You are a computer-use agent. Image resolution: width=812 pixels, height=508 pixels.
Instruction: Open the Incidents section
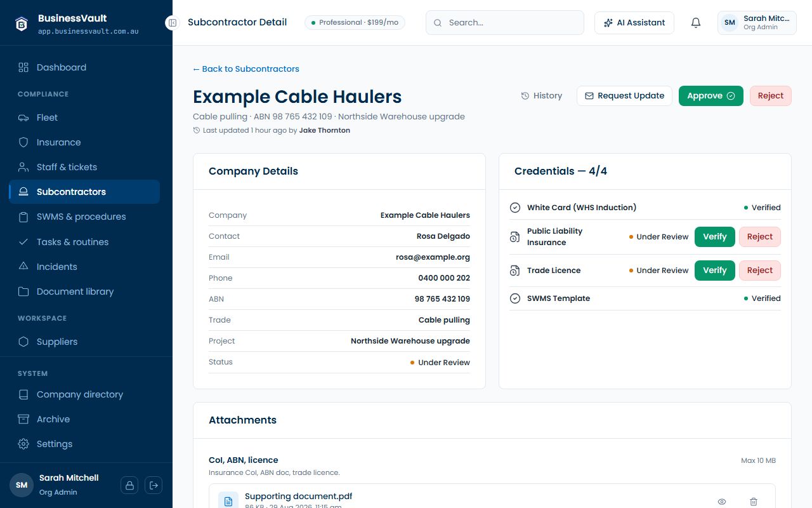tap(84, 267)
